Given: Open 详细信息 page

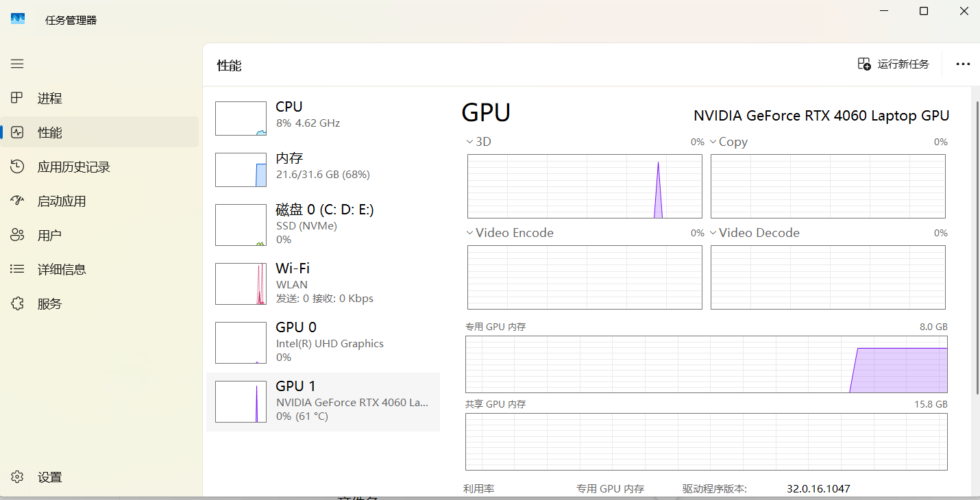Looking at the screenshot, I should tap(99, 269).
